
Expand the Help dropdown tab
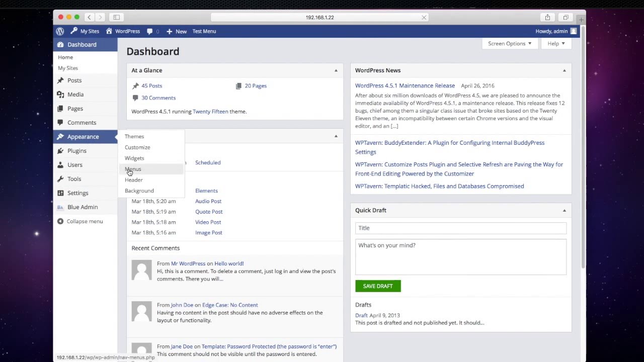556,44
